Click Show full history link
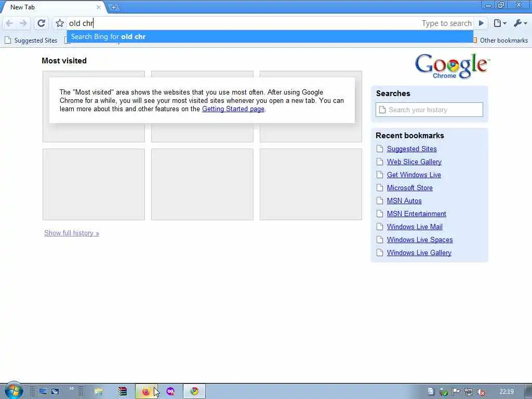 pyautogui.click(x=72, y=233)
